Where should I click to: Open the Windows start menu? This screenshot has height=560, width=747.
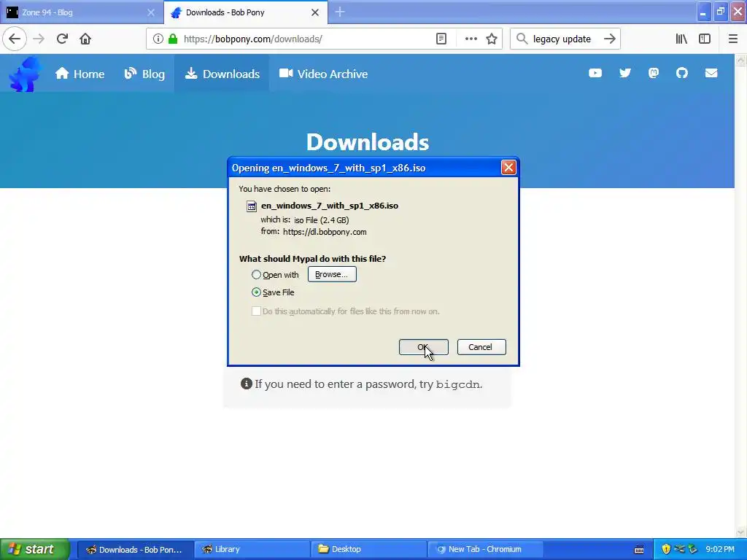(x=35, y=549)
